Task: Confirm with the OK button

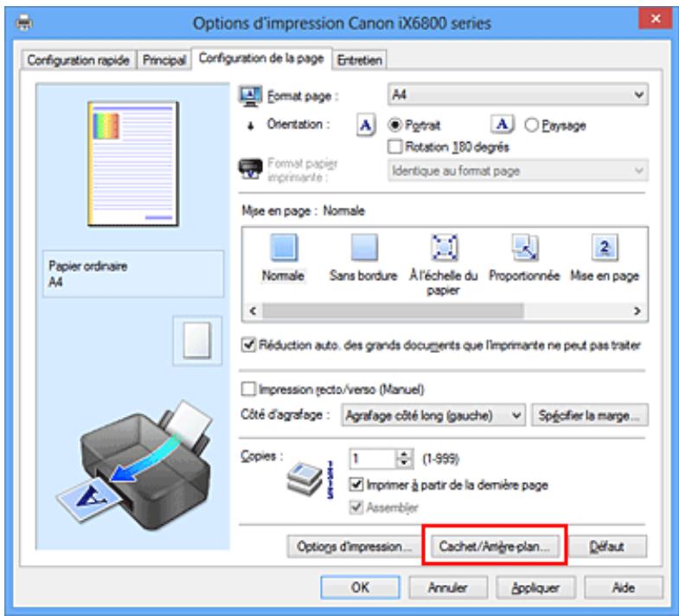Action: (361, 587)
